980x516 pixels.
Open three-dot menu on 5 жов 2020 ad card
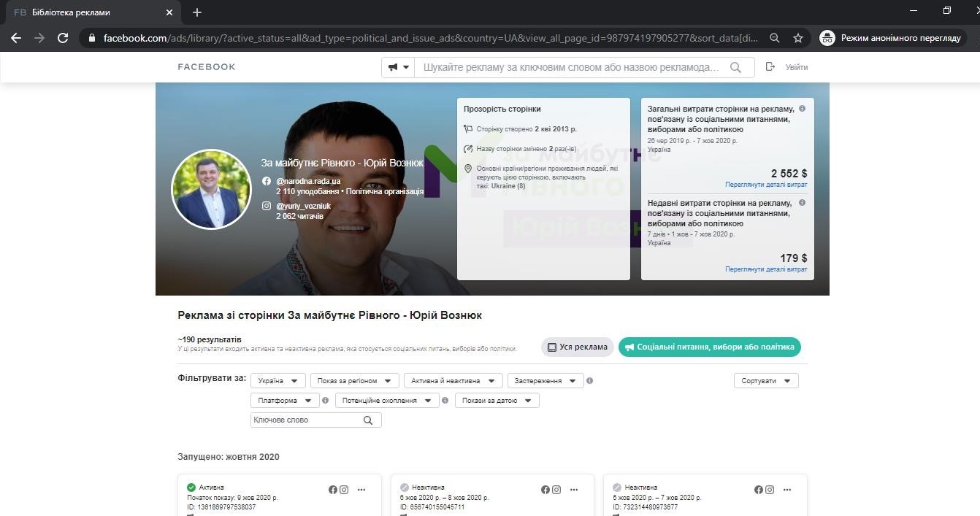(x=787, y=490)
